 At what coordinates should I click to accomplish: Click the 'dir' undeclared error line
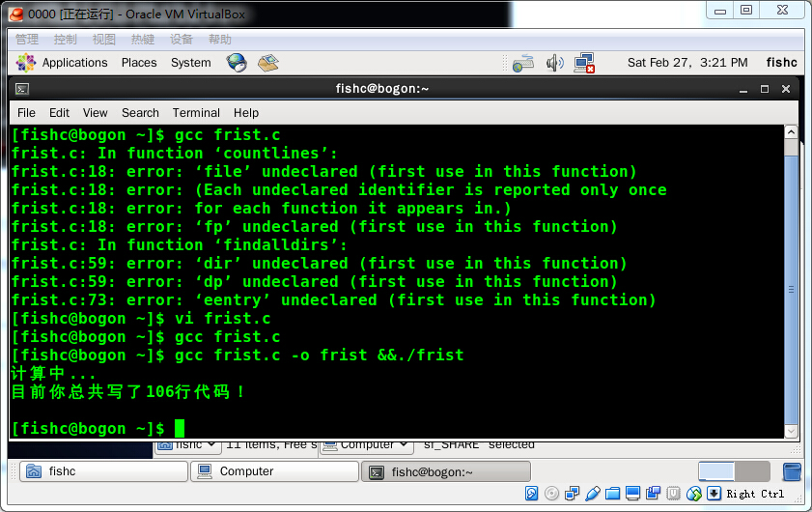pos(319,264)
